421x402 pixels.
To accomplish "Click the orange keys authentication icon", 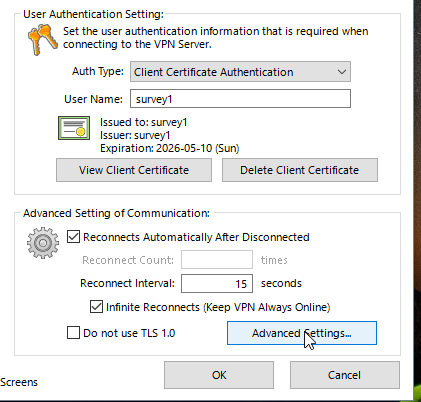I will 43,39.
